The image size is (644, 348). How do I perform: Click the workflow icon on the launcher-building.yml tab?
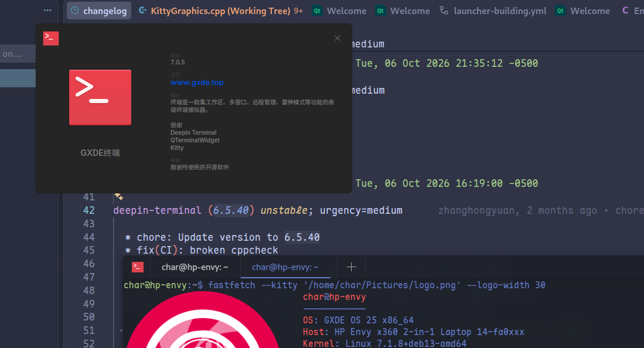444,11
